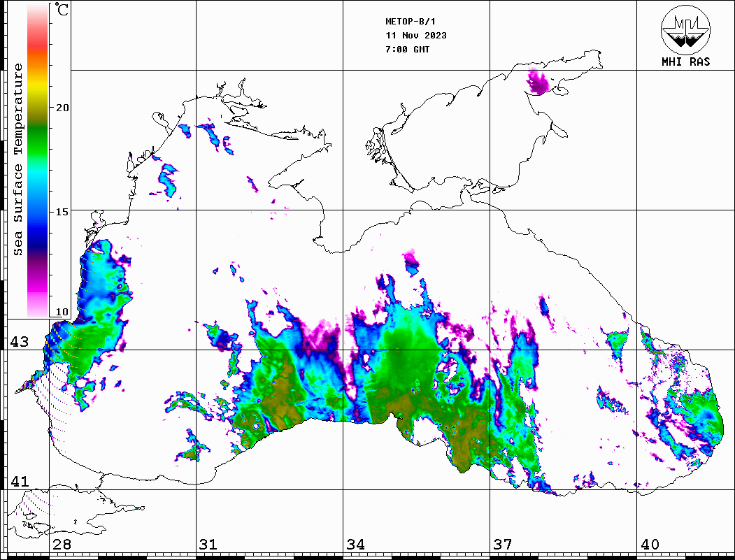Click the Sea Surface Temperature vertical title
This screenshot has height=560, width=735.
(x=17, y=160)
